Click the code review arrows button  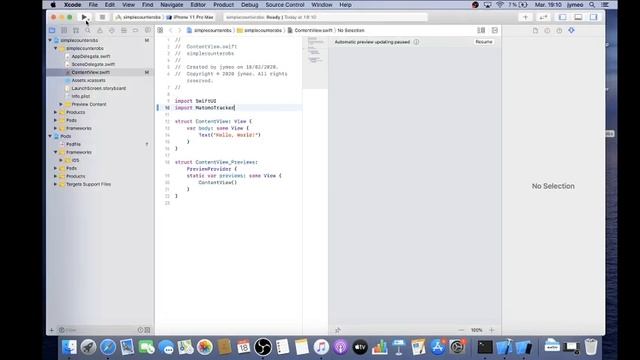point(543,17)
